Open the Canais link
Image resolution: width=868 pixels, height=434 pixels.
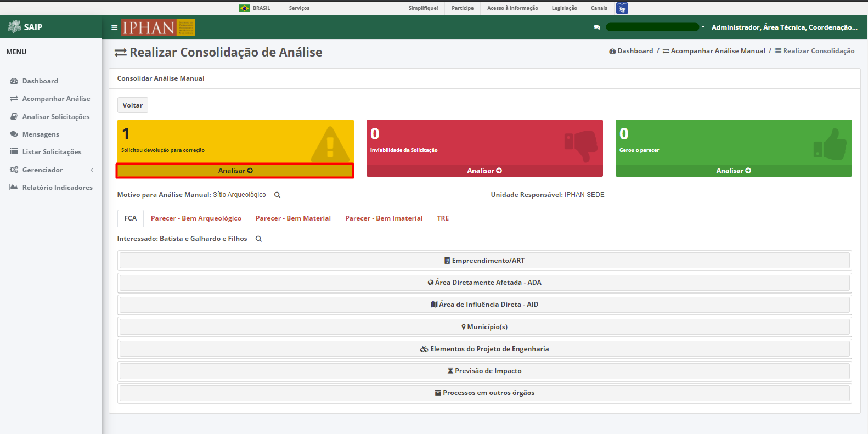point(599,8)
